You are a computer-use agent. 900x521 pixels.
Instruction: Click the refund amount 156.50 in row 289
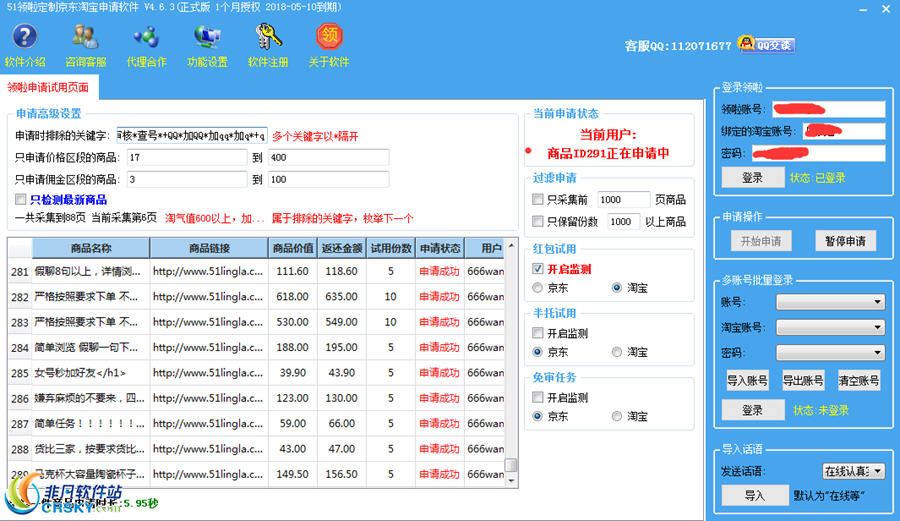[x=342, y=474]
